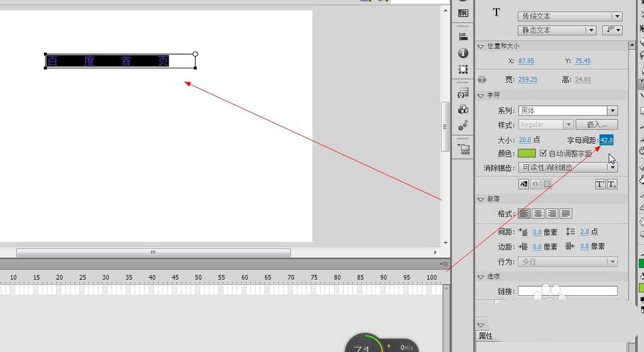Click the Y position value 75.45
The height and width of the screenshot is (352, 644).
(583, 61)
